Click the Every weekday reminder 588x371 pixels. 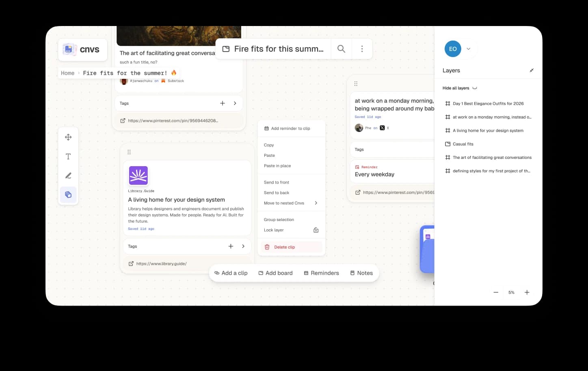click(374, 174)
